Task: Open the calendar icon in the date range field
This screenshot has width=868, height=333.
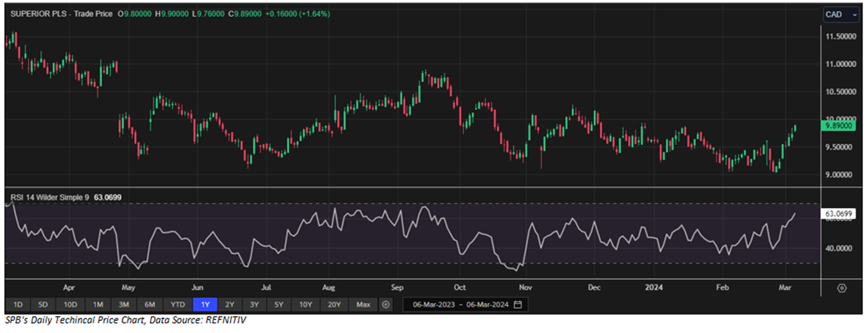Action: tap(518, 305)
